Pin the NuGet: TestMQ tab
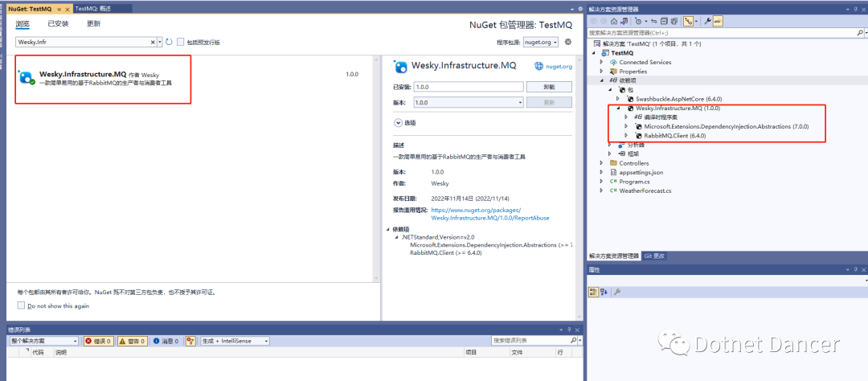 pyautogui.click(x=59, y=8)
